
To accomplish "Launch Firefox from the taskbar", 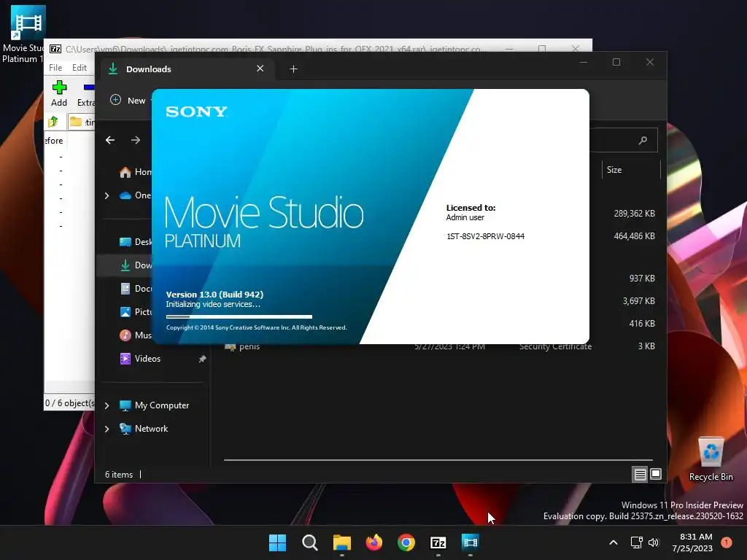I will click(374, 542).
